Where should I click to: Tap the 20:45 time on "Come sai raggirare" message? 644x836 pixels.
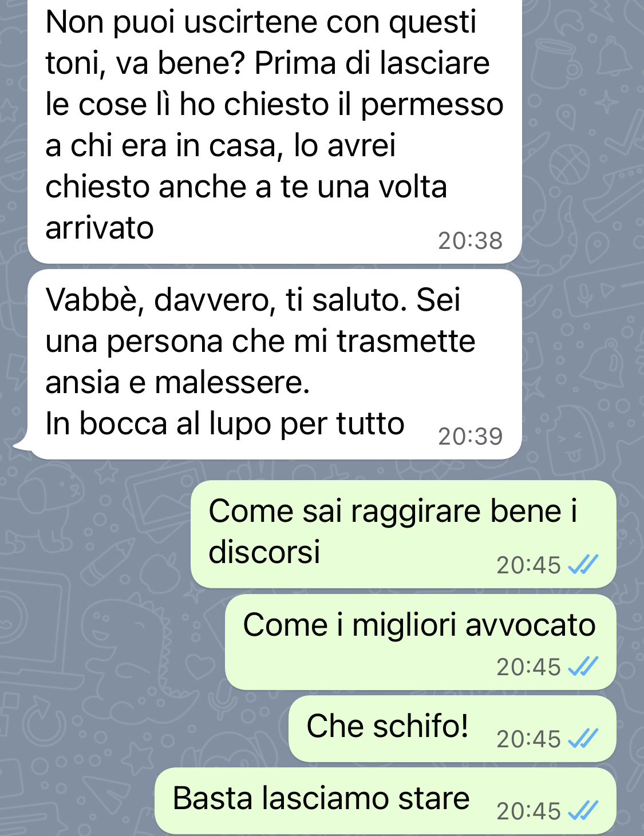(528, 565)
